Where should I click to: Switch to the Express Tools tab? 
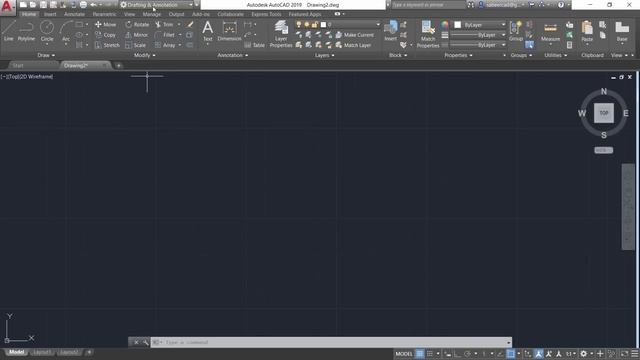click(266, 14)
